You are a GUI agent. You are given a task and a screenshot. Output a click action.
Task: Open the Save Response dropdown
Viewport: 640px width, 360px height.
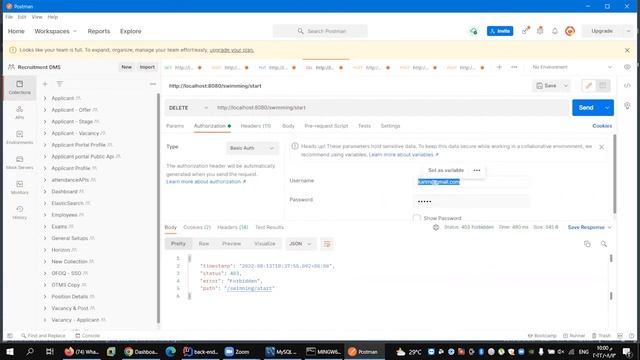pyautogui.click(x=589, y=227)
